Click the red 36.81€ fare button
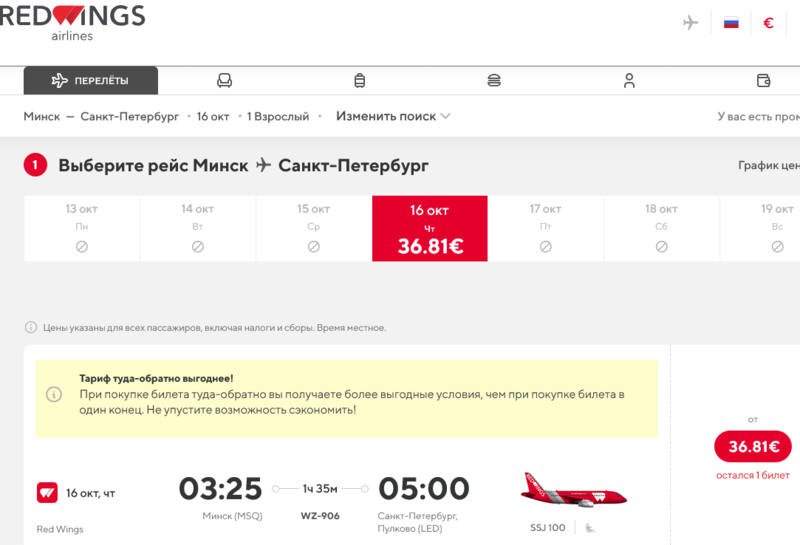 click(752, 447)
